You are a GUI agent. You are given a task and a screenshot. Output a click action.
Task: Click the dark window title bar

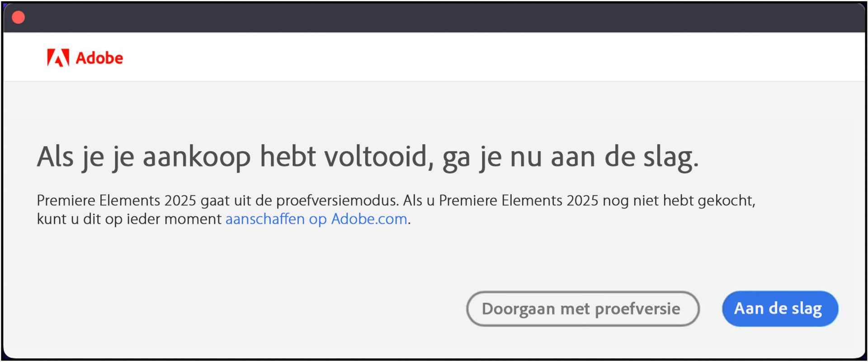point(434,17)
